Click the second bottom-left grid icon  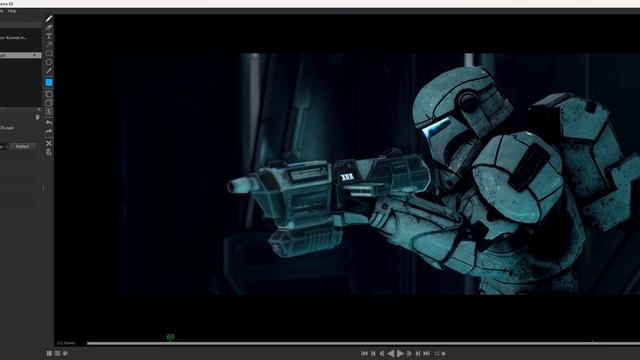(58, 353)
